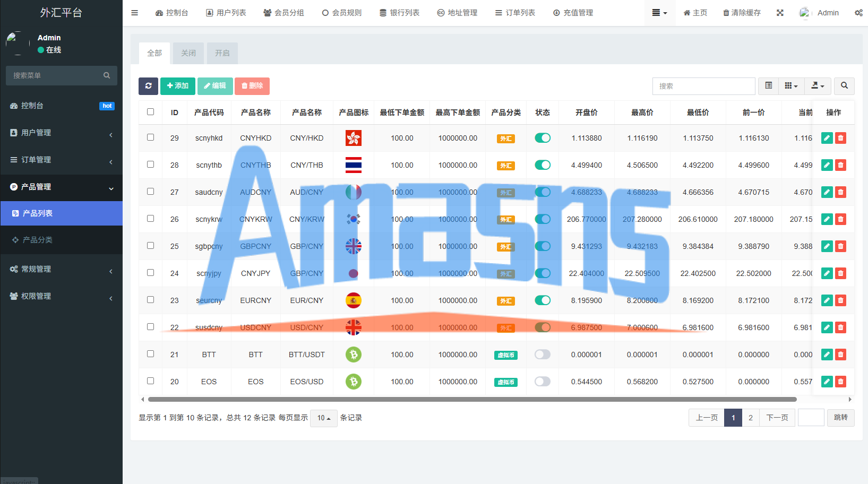Image resolution: width=868 pixels, height=484 pixels.
Task: Click the 跳转 jump button
Action: coord(841,418)
